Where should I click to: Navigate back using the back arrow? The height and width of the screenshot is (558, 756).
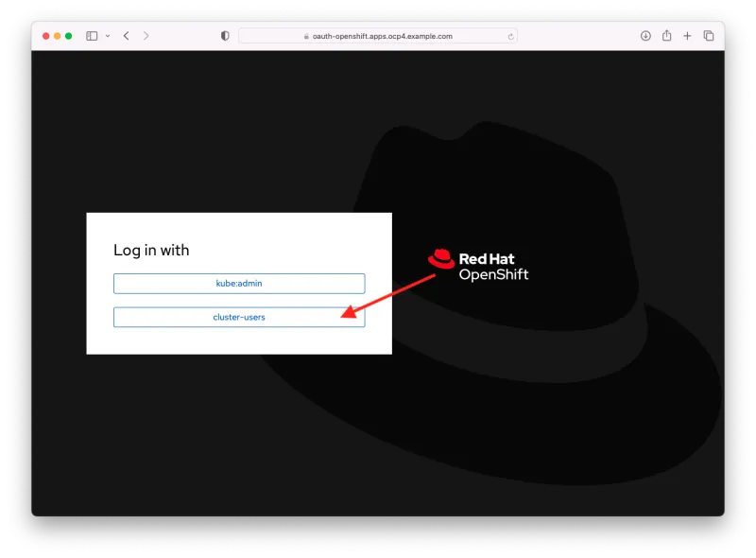(x=126, y=35)
